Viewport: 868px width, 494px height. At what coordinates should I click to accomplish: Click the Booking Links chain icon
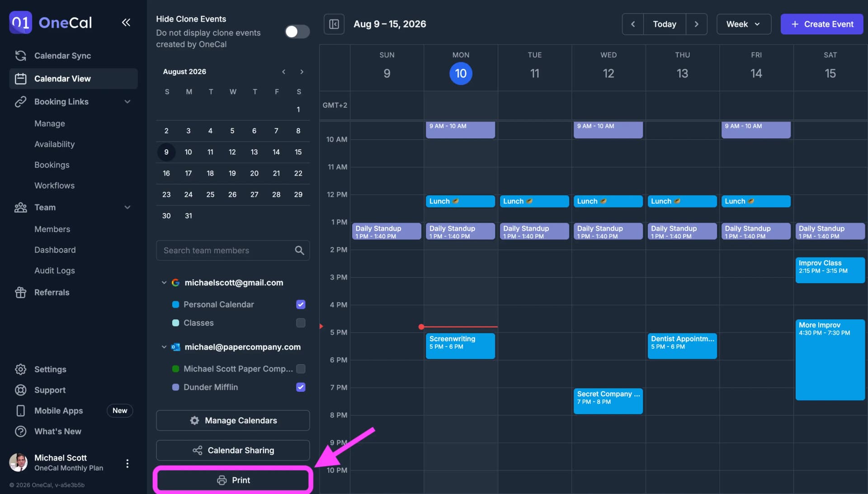20,102
